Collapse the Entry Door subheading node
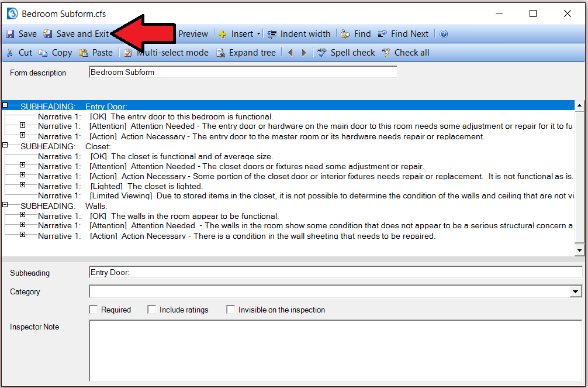This screenshot has height=388, width=588. click(5, 105)
